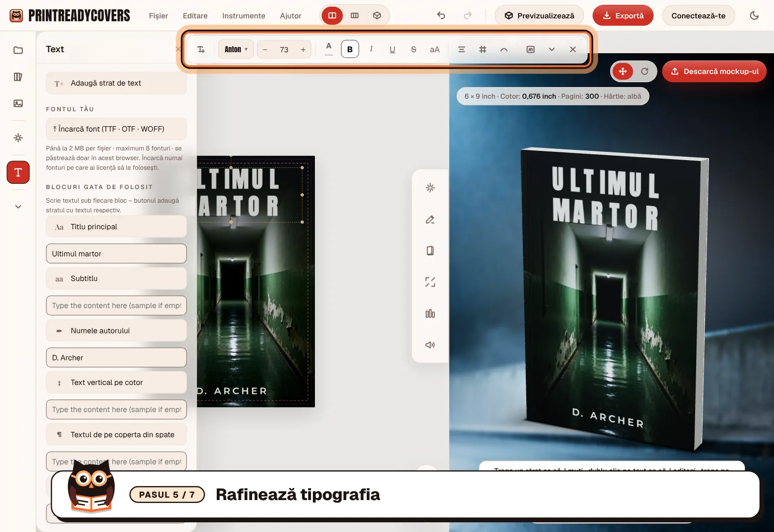Toggle letter case (aA)
This screenshot has width=774, height=532.
pyautogui.click(x=435, y=49)
